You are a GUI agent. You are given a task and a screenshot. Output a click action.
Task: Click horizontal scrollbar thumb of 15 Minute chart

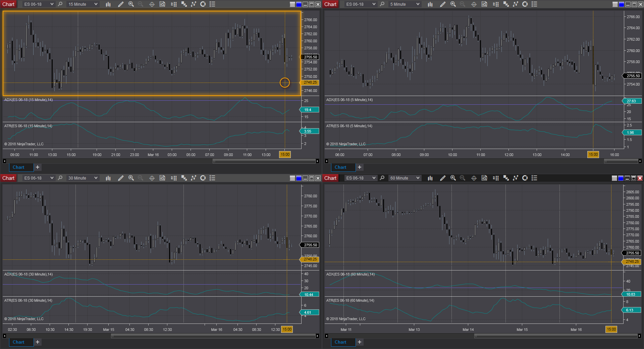pyautogui.click(x=264, y=161)
